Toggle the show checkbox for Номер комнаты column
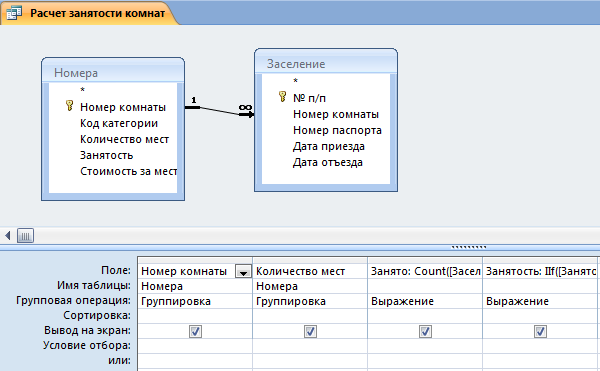 coord(195,331)
